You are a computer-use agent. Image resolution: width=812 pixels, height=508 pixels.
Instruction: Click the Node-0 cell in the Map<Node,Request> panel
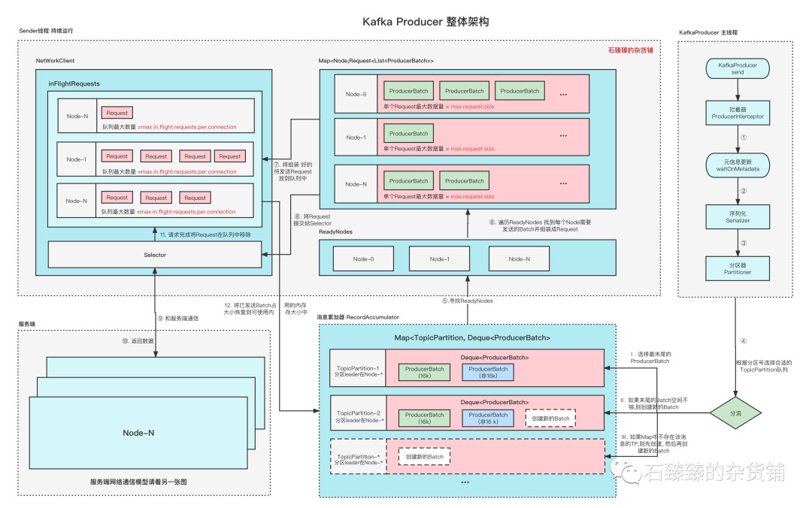click(x=356, y=94)
